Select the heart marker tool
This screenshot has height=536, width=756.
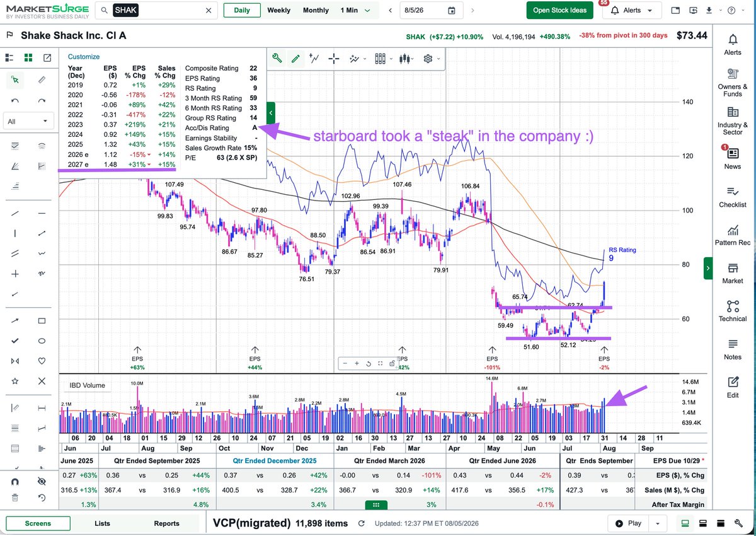tap(42, 361)
